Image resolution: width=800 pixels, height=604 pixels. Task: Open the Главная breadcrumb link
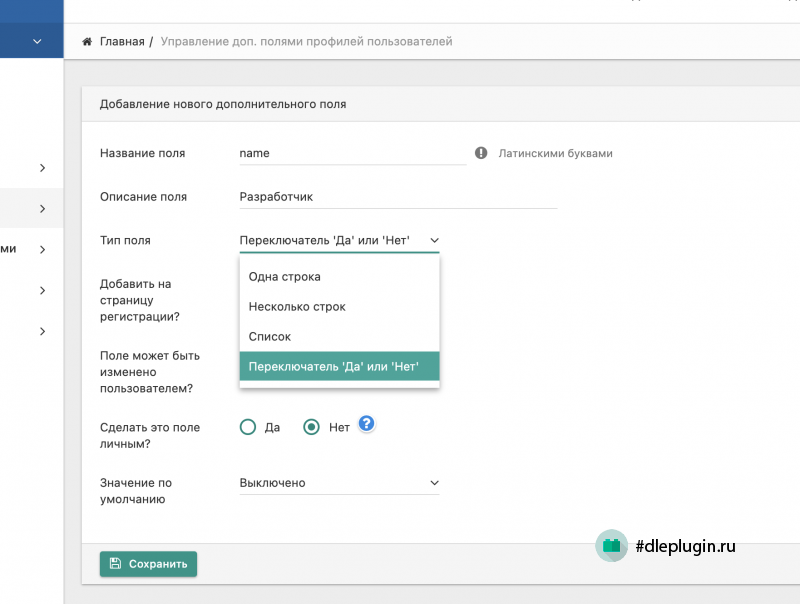[x=122, y=41]
